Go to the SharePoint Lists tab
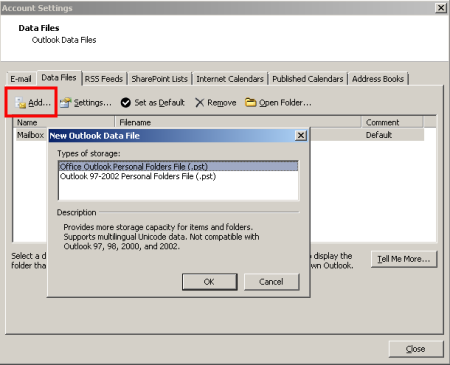 pos(159,79)
